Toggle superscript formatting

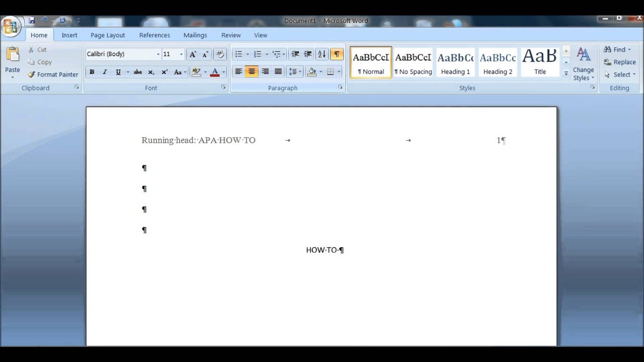[164, 72]
